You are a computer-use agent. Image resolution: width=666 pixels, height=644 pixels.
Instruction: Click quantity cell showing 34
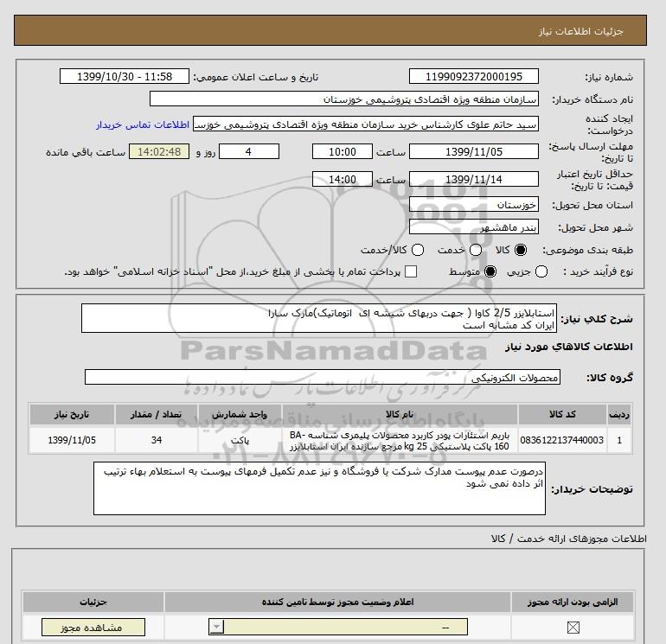click(157, 440)
